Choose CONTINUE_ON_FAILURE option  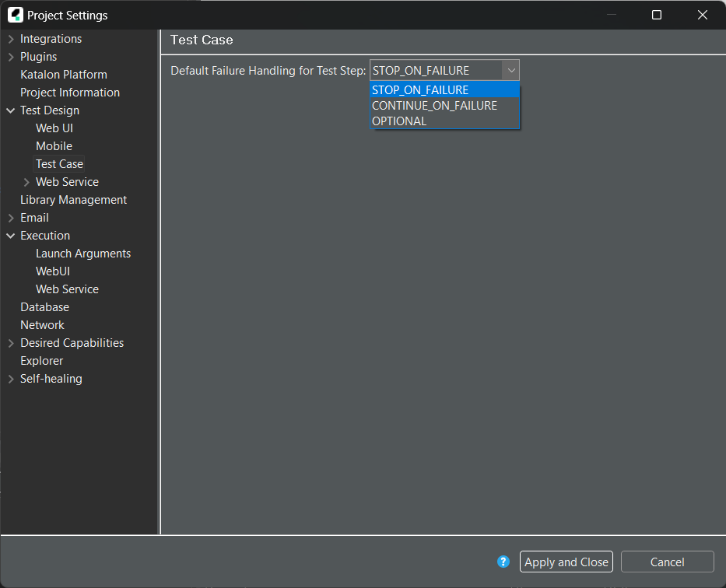click(x=445, y=106)
